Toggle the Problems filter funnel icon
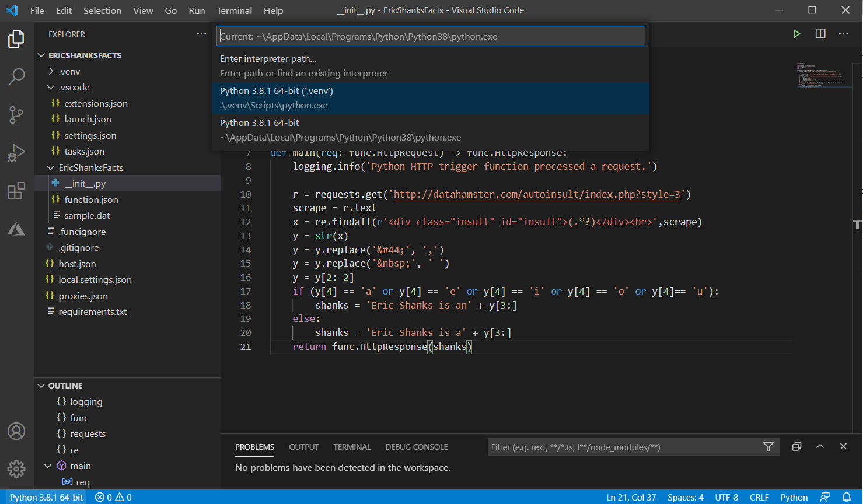863x504 pixels. pos(768,447)
